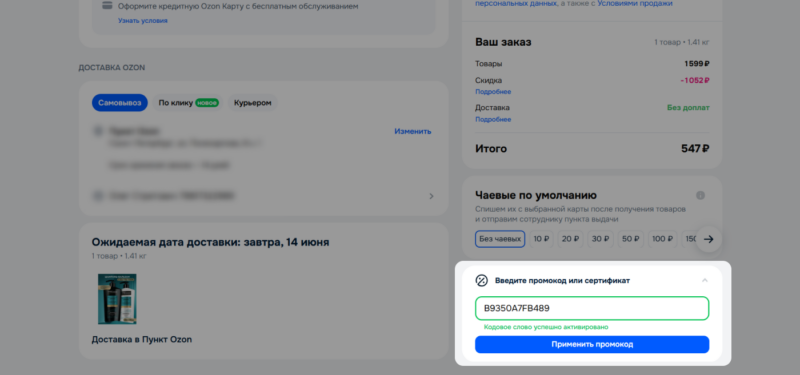Open recipient details chevron arrow
This screenshot has height=375, width=800.
(431, 196)
